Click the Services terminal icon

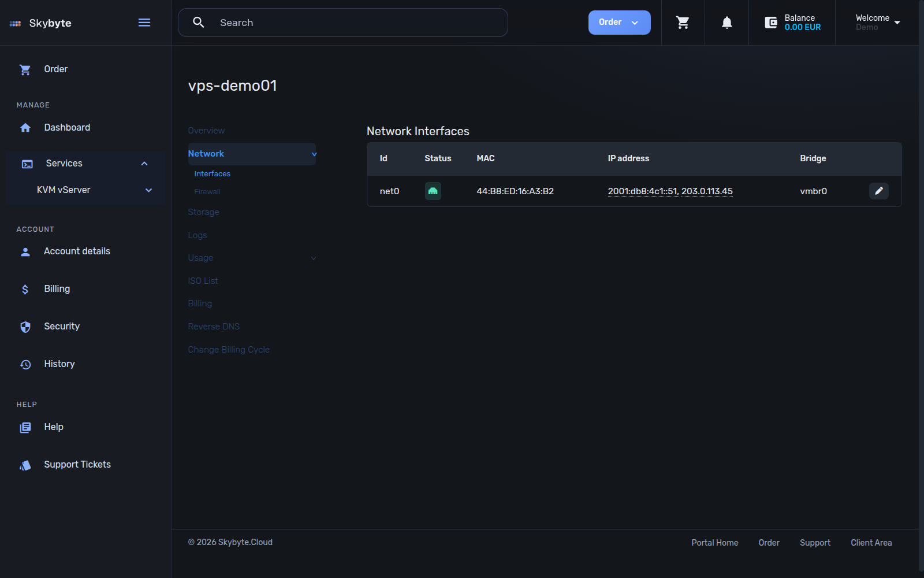click(27, 164)
